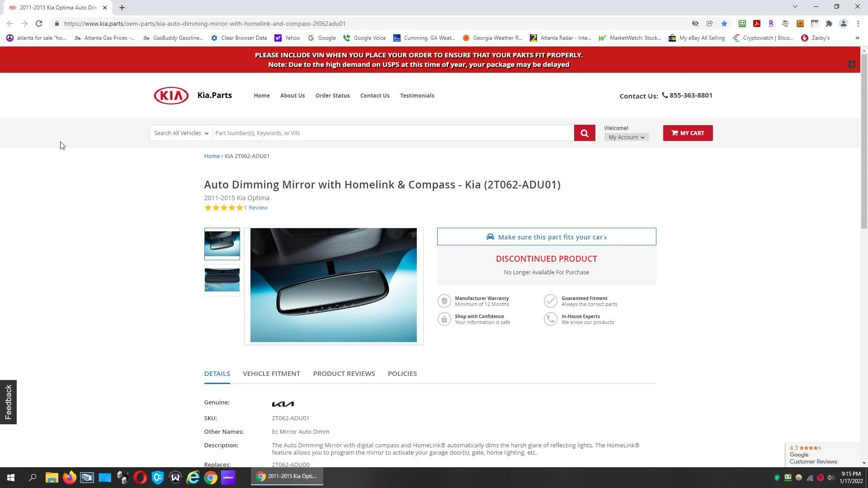
Task: Open the Yahoo app in taskbar
Action: [228, 478]
